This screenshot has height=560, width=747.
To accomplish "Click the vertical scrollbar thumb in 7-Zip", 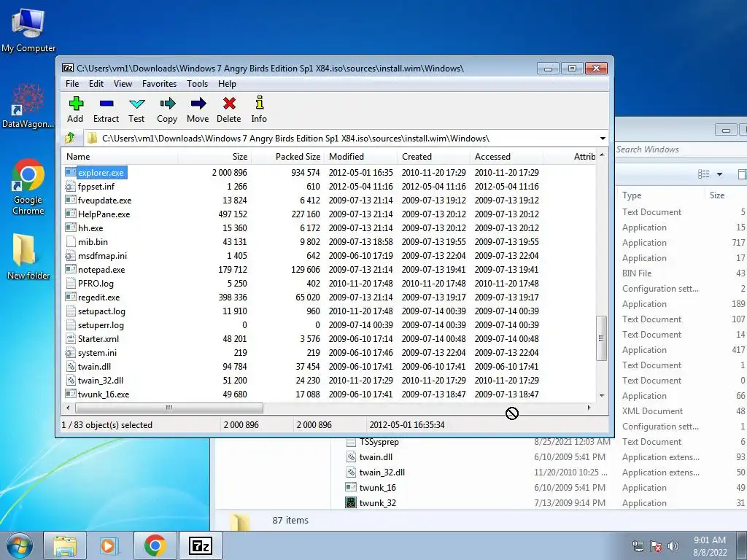I will pyautogui.click(x=601, y=338).
